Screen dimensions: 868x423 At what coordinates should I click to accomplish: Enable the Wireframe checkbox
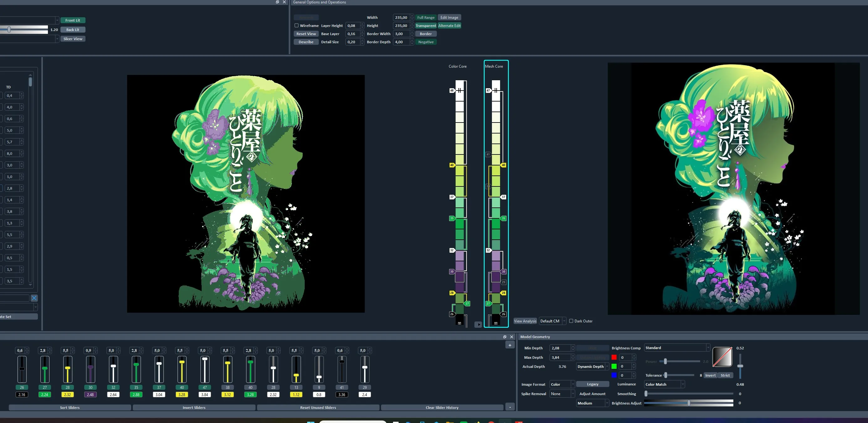point(297,26)
